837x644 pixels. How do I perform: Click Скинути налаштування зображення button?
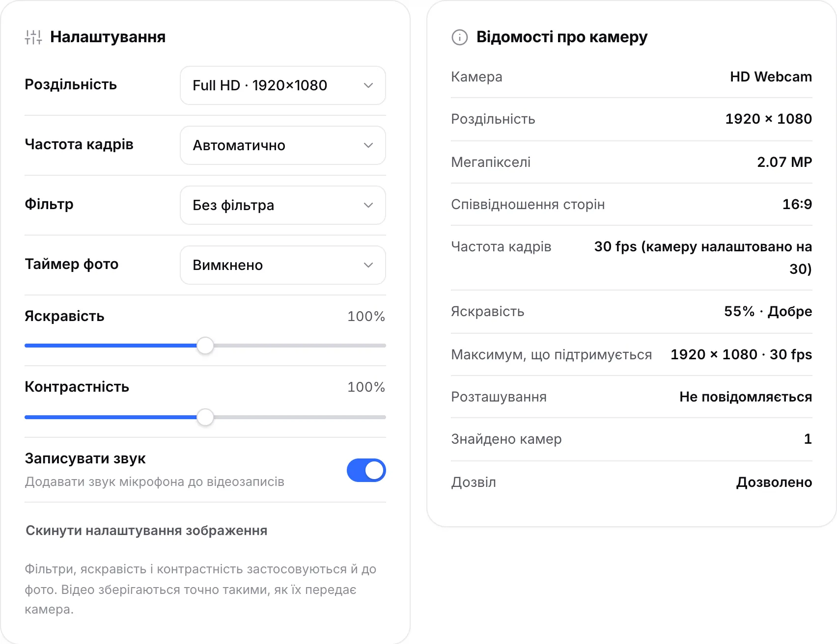point(146,531)
